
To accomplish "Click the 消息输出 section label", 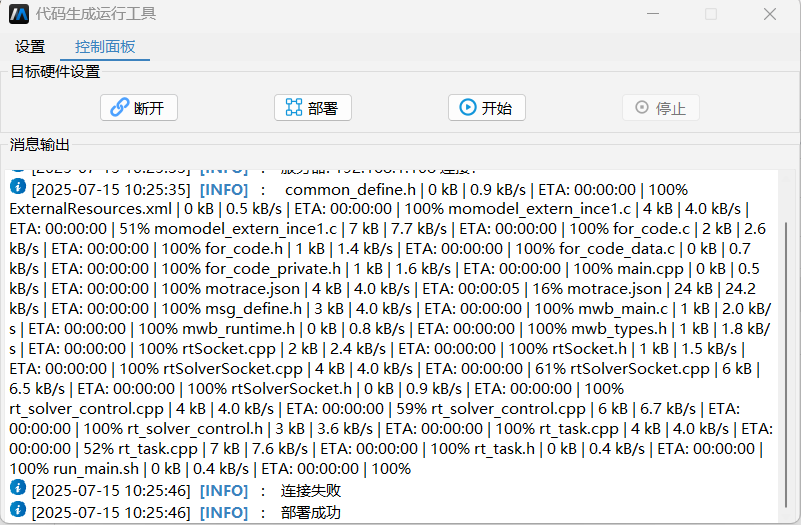I will (x=40, y=145).
